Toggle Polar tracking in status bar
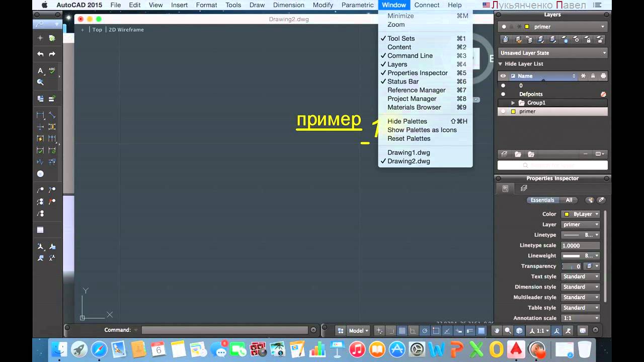The height and width of the screenshot is (362, 644). coord(425,330)
